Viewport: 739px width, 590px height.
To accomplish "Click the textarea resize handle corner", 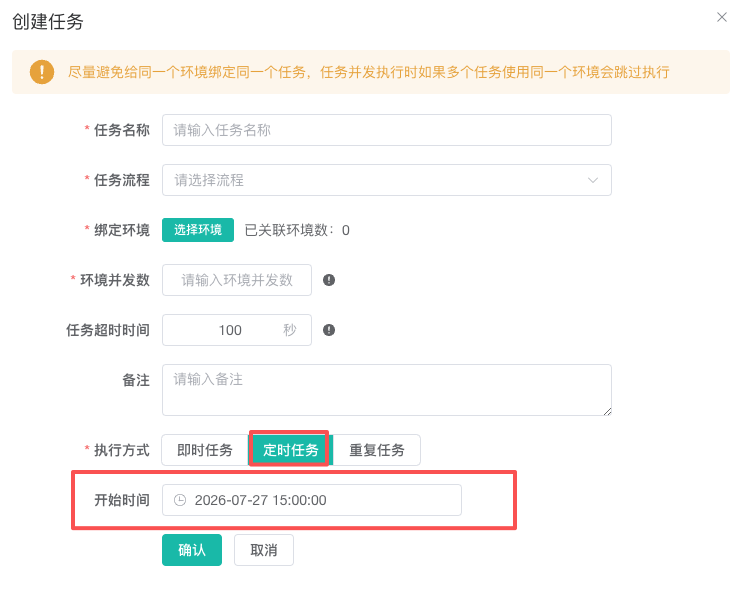I will point(608,411).
